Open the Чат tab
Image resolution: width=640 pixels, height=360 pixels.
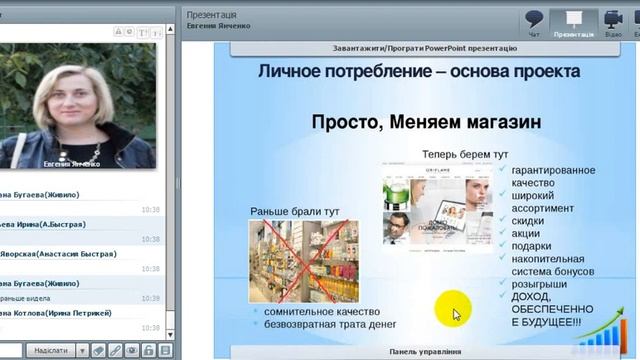[x=534, y=24]
